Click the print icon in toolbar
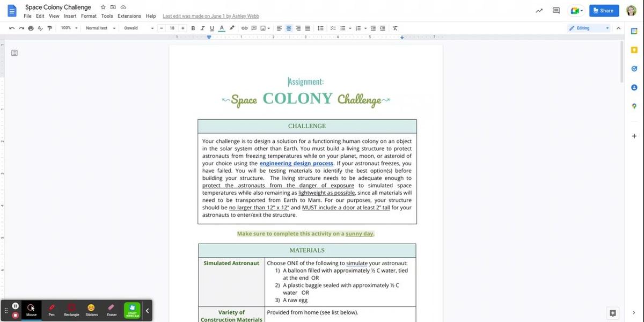 [30, 28]
